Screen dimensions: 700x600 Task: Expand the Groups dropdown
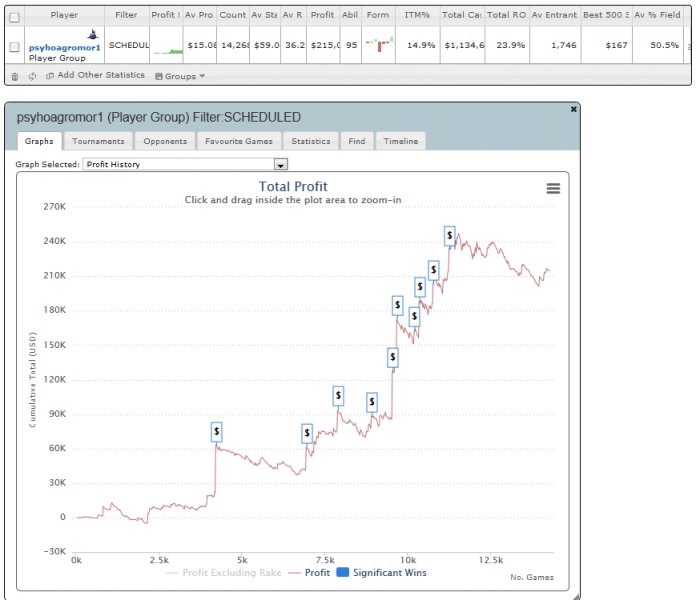[181, 76]
